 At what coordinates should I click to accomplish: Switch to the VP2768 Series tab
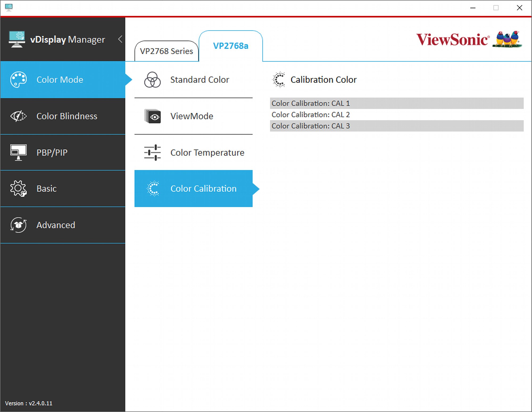coord(167,51)
